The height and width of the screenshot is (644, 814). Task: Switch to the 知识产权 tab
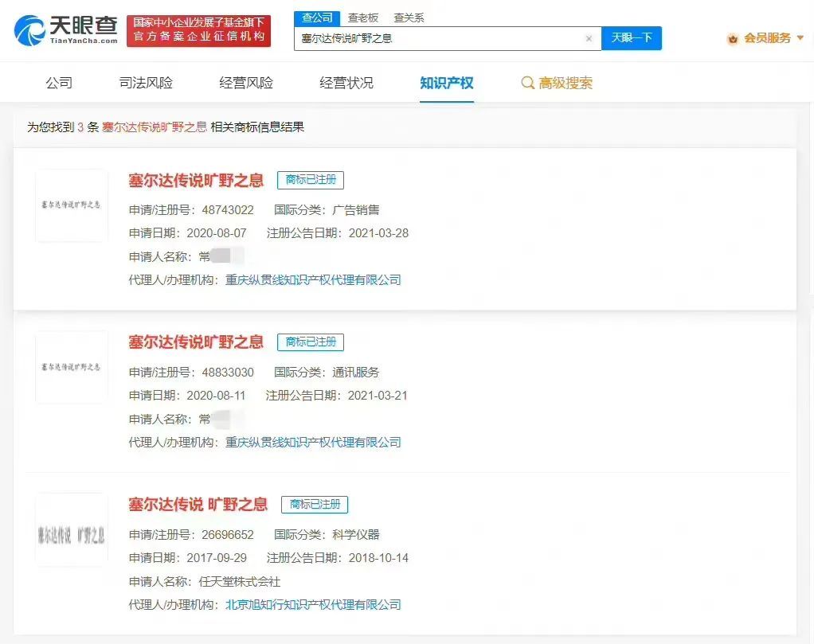click(447, 83)
